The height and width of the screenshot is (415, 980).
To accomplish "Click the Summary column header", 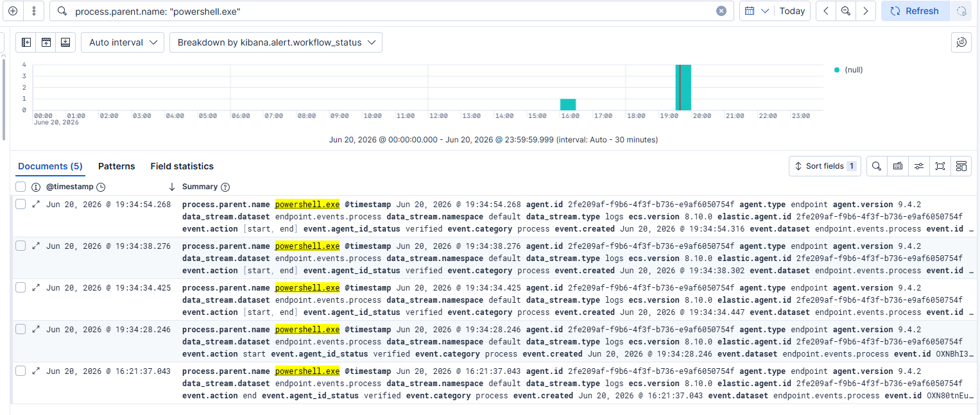I will [200, 187].
